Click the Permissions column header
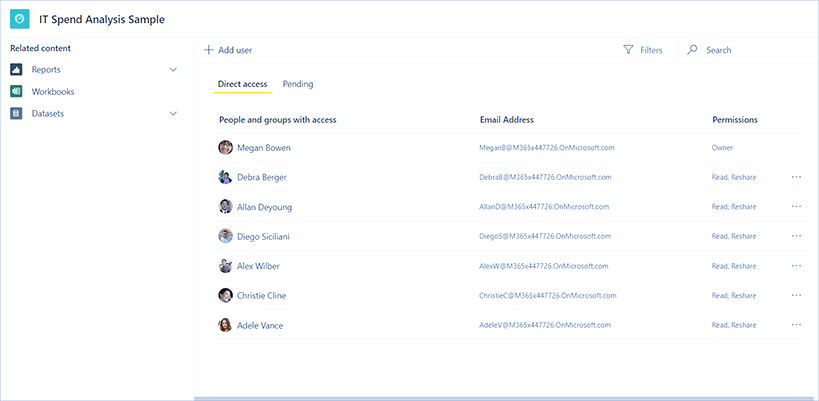This screenshot has height=401, width=819. 735,120
